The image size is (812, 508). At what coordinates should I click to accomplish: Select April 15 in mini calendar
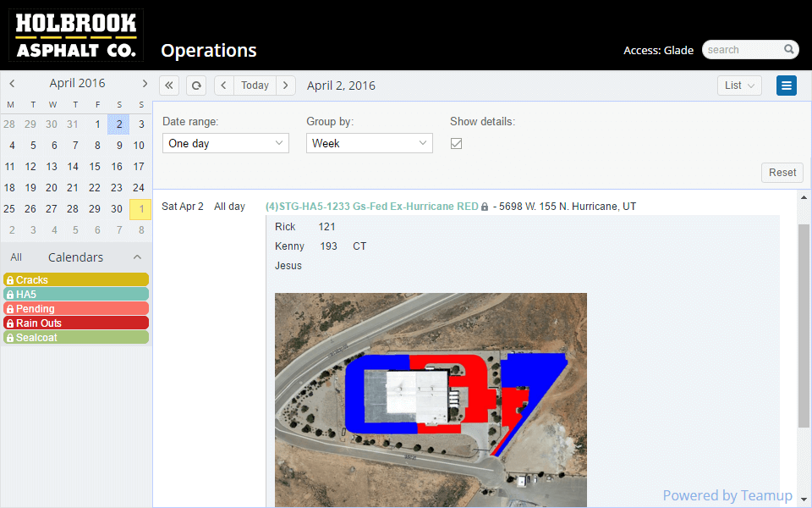tap(95, 167)
